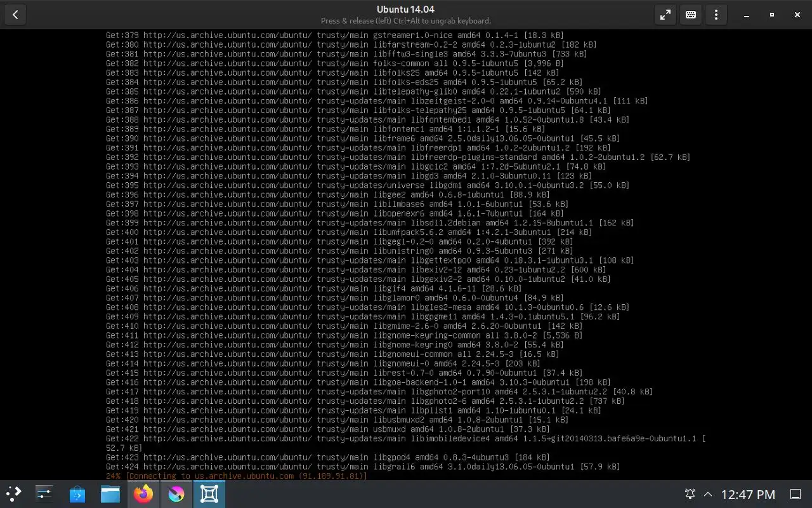
Task: Click the libgettextpo0 download line
Action: [370, 260]
